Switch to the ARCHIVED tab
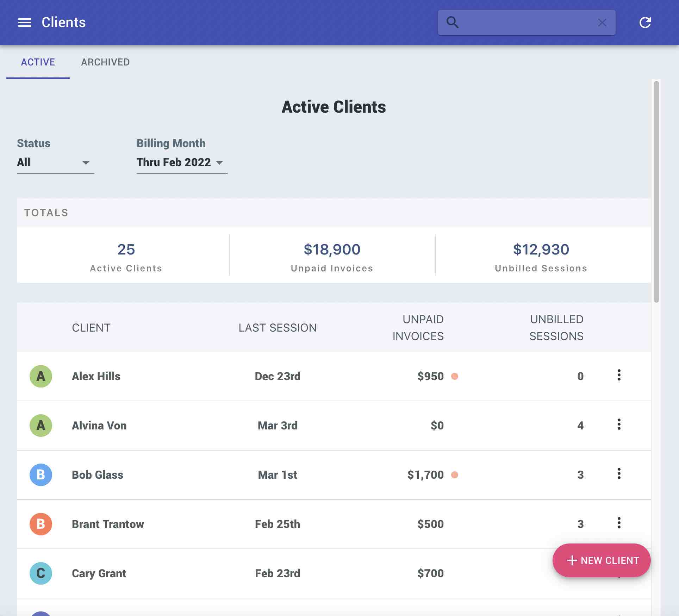Screen dimensions: 679x616 tap(105, 62)
